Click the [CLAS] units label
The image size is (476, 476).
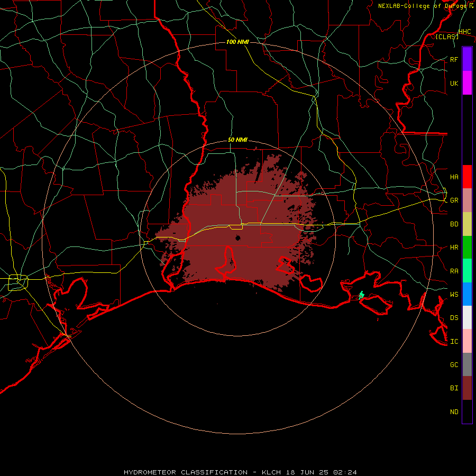click(447, 36)
